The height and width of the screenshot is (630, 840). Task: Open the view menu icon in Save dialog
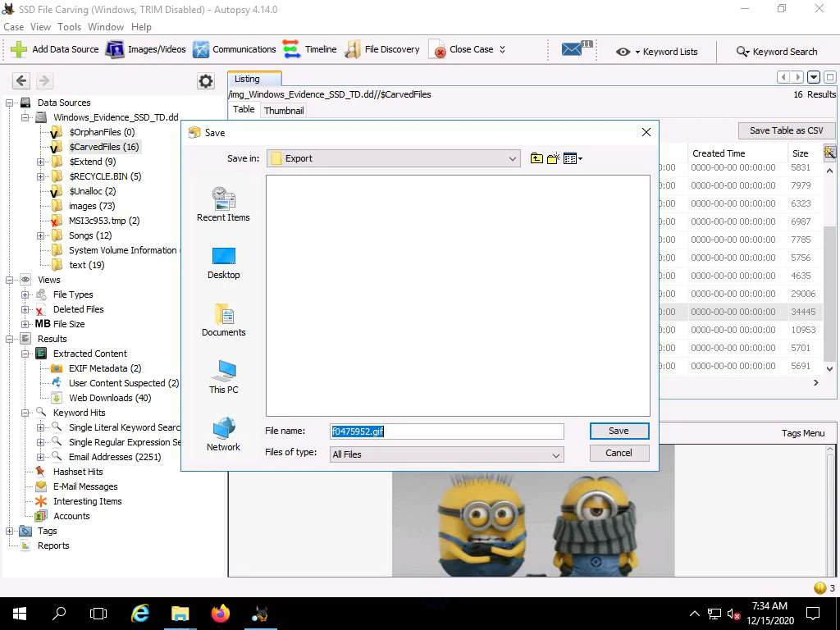572,158
